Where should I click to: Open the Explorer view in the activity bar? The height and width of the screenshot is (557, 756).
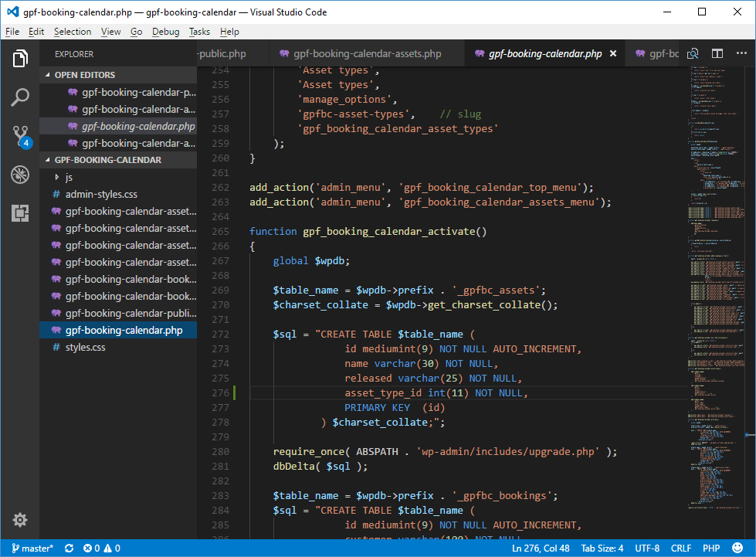point(20,58)
